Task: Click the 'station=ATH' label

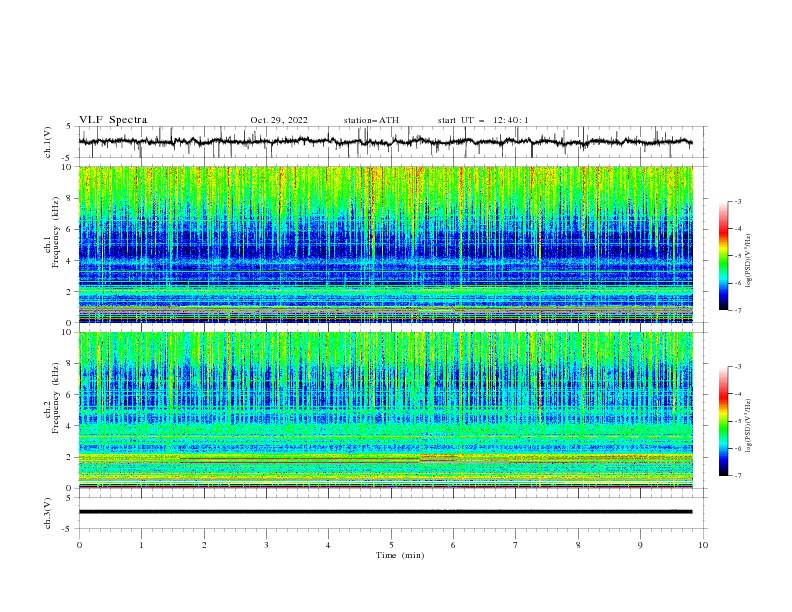Action: [371, 120]
